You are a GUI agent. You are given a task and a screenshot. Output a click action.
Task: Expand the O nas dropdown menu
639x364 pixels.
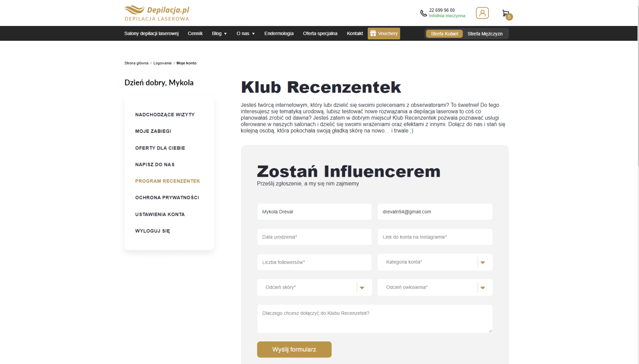246,34
